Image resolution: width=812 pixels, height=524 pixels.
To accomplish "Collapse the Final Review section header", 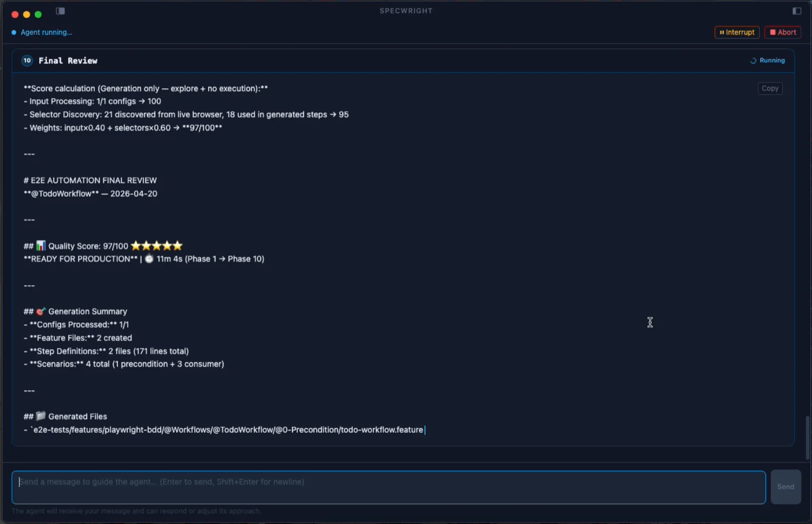I will pyautogui.click(x=403, y=61).
